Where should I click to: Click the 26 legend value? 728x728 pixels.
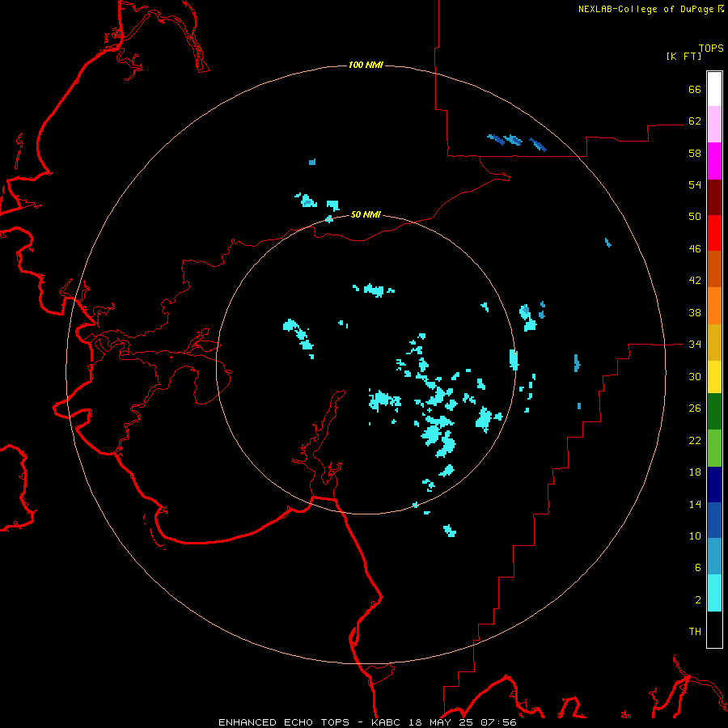coord(695,408)
